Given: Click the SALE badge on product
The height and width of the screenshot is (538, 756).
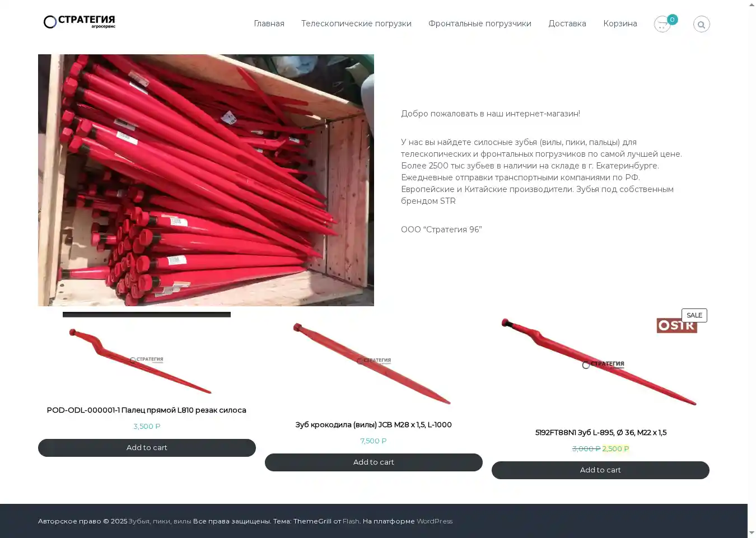Looking at the screenshot, I should click(x=694, y=315).
